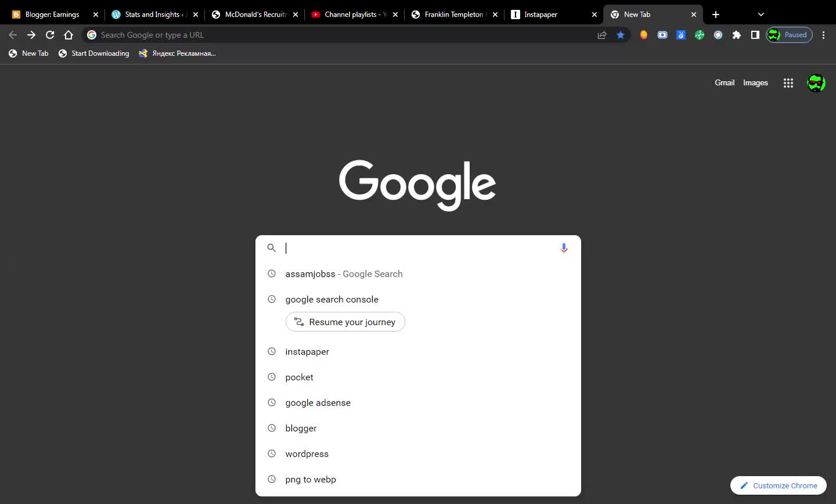Image resolution: width=836 pixels, height=504 pixels.
Task: Go back to the previous page
Action: [13, 35]
